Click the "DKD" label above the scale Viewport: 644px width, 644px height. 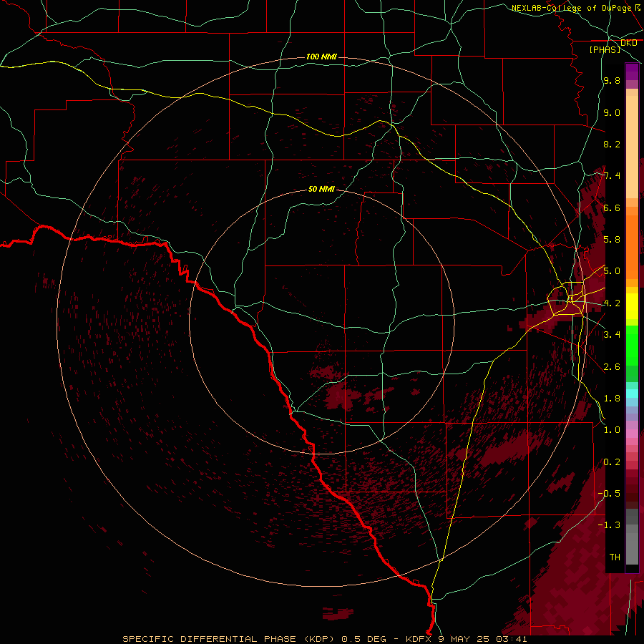(x=628, y=43)
